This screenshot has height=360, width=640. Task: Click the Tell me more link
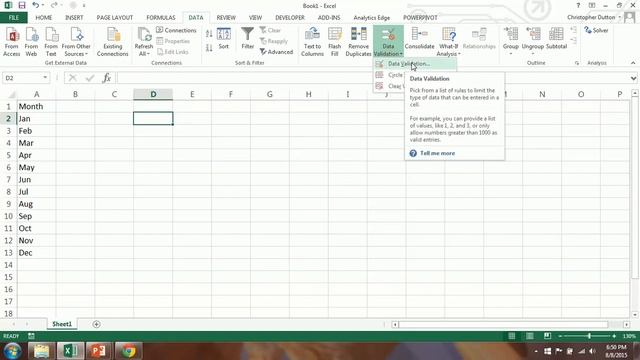(438, 153)
